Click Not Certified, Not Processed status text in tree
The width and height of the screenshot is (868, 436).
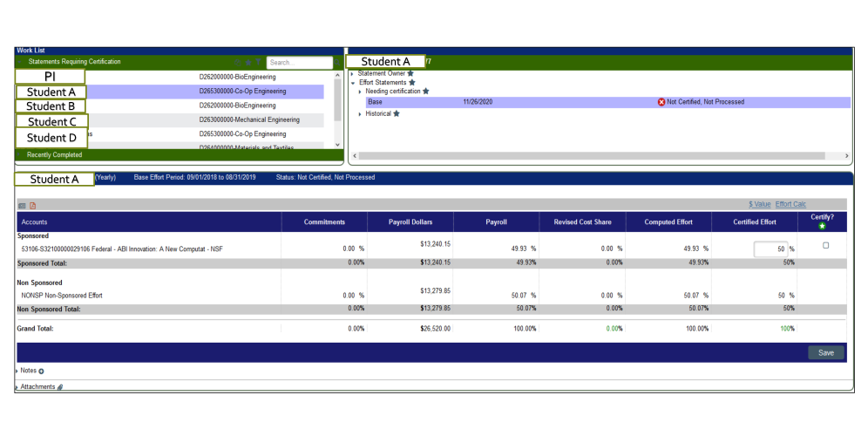pos(705,102)
